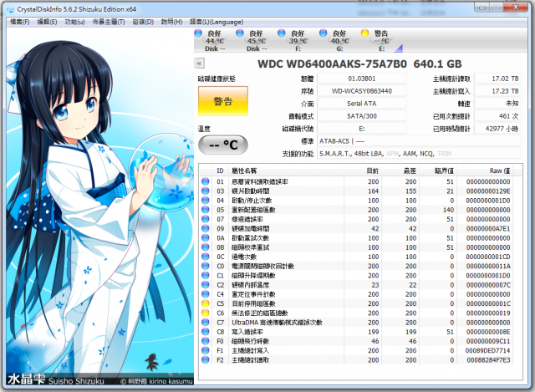This screenshot has height=392, width=535.
Task: Click the SATA/300 transfer mode field
Action: coord(362,116)
